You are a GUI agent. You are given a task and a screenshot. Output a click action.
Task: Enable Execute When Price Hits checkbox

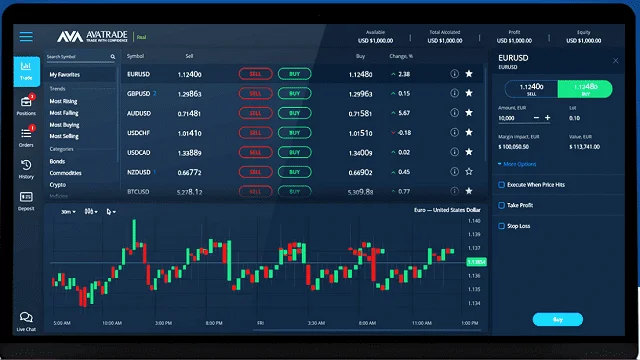click(502, 185)
